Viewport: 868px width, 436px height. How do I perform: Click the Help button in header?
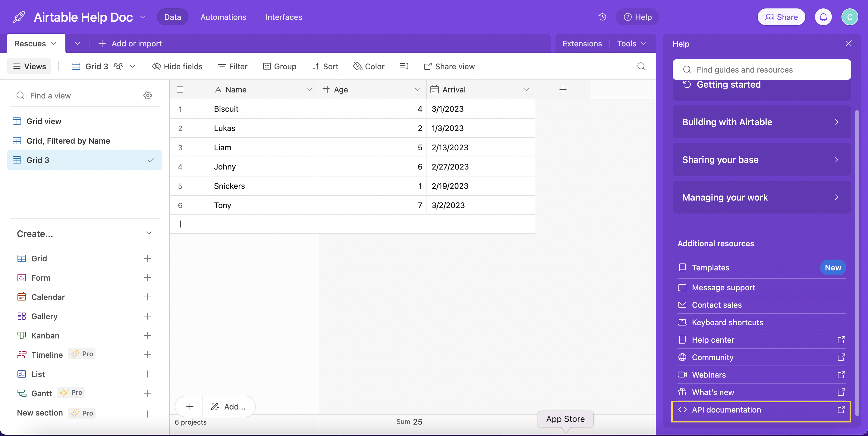tap(637, 17)
